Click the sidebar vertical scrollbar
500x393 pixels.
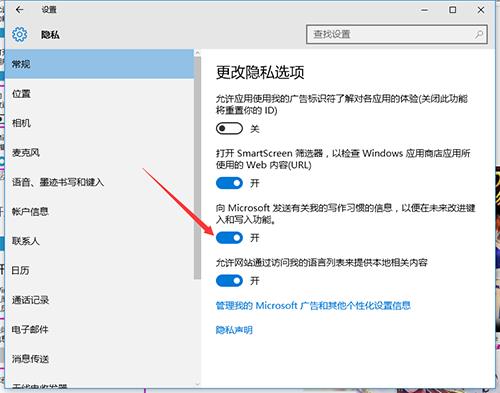(x=197, y=168)
